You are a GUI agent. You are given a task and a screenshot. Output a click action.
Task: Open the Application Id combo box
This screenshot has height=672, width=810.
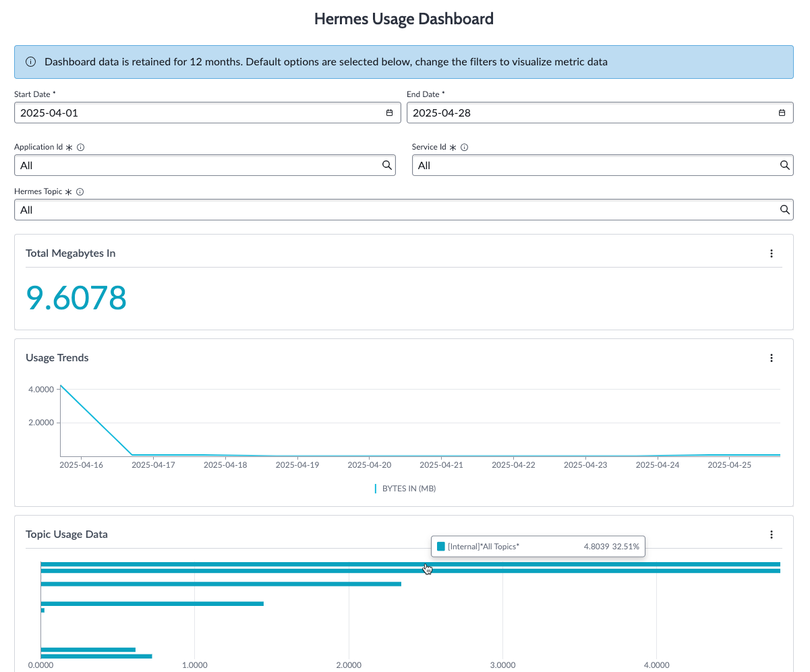tap(205, 165)
